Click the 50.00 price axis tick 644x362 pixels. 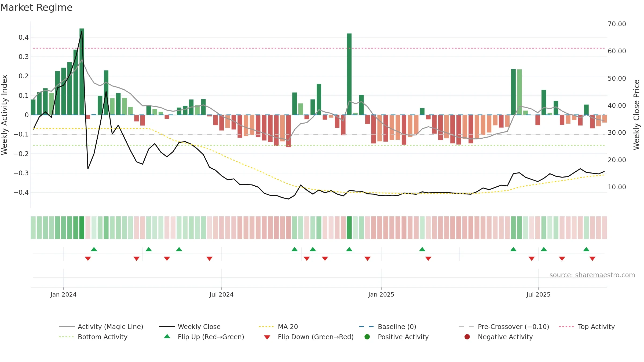(x=617, y=78)
